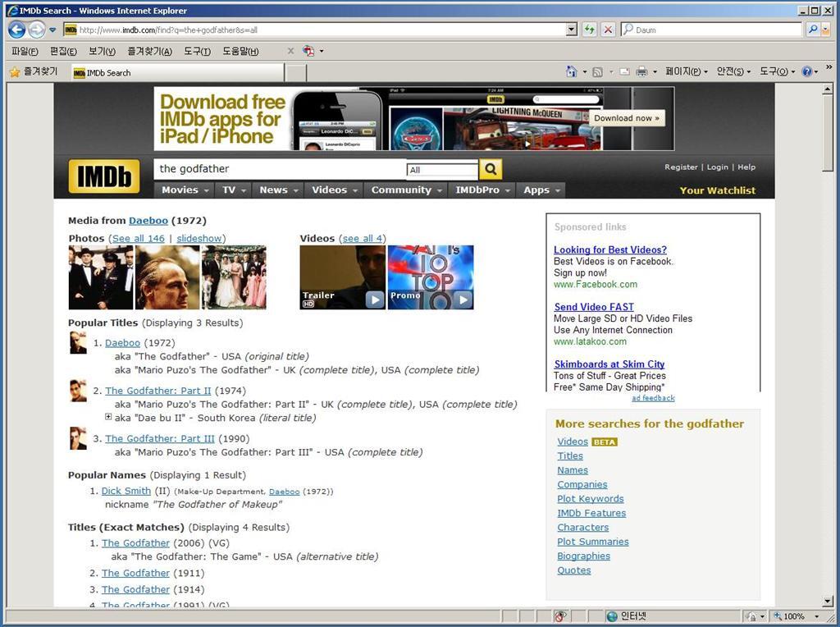
Task: Expand the 'Dae bu II' aka entry
Action: [x=108, y=418]
